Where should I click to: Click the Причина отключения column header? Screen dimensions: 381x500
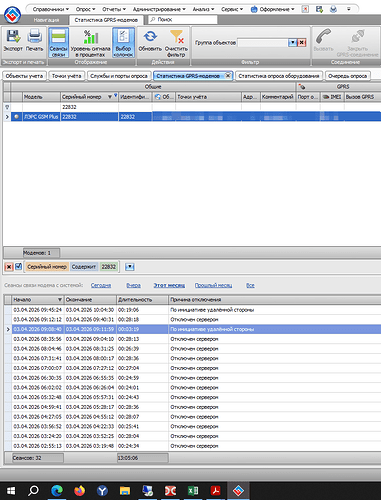(275, 300)
